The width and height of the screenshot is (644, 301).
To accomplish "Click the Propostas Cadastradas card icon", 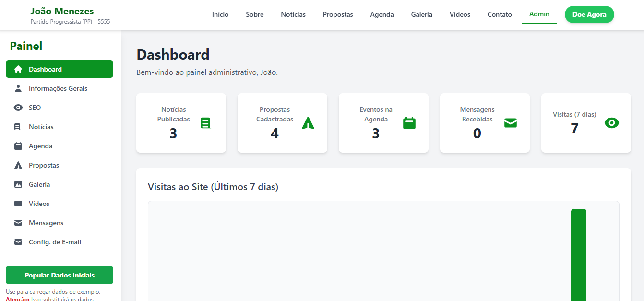I will pos(308,123).
